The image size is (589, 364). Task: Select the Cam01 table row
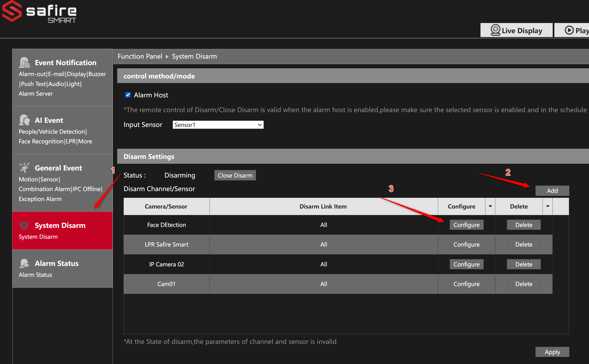(338, 284)
